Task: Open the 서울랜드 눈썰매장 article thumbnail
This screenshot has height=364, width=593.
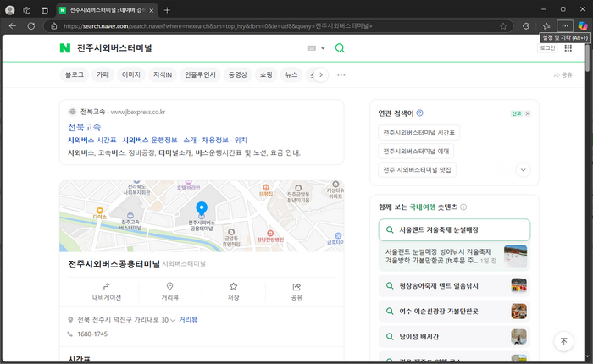Action: (515, 256)
